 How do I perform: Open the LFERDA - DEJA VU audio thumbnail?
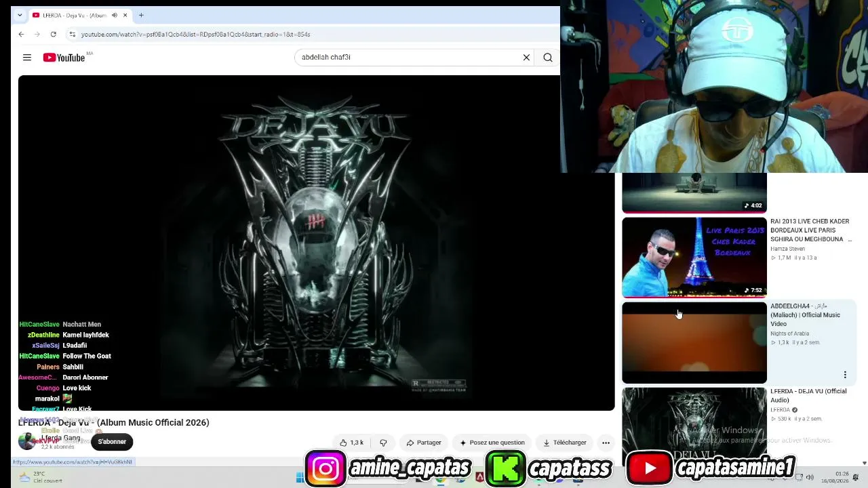tap(694, 427)
